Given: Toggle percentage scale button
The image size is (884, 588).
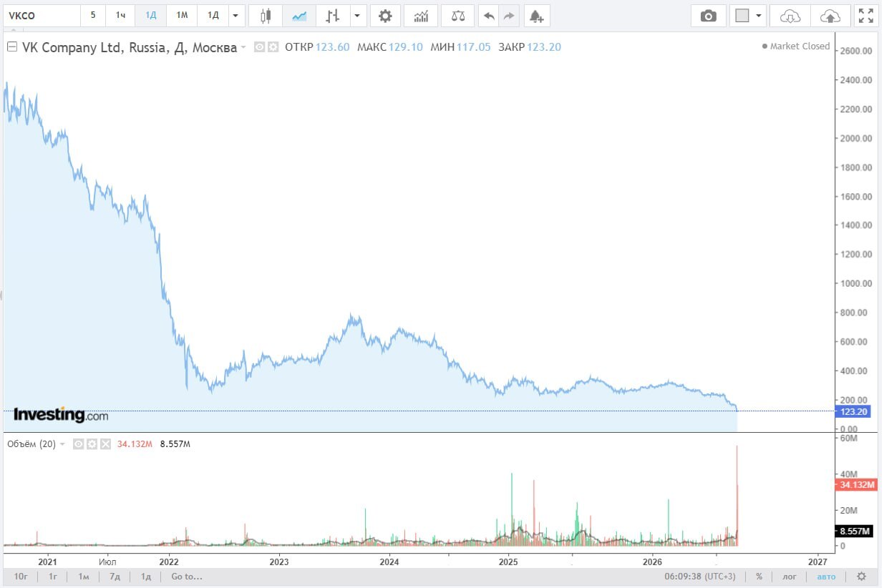Looking at the screenshot, I should [x=759, y=577].
